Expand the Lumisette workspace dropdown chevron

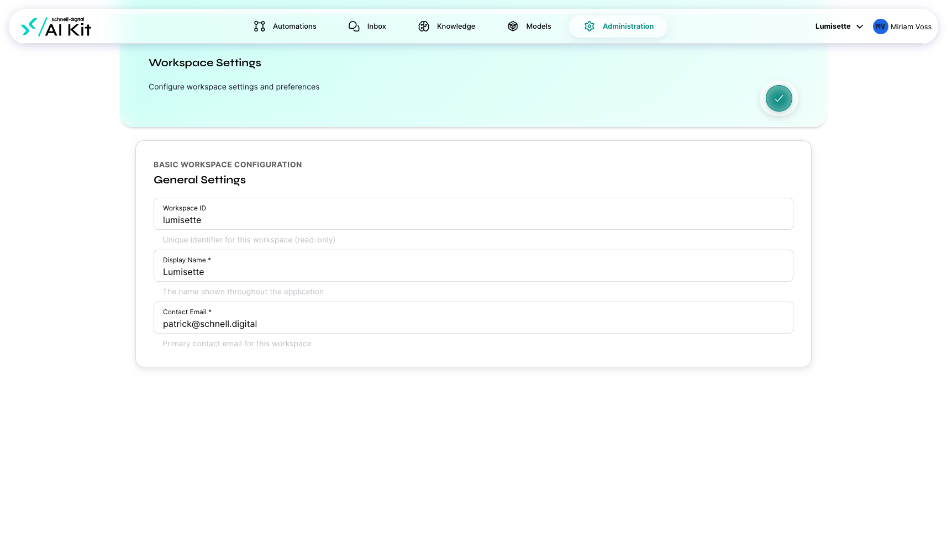point(860,27)
